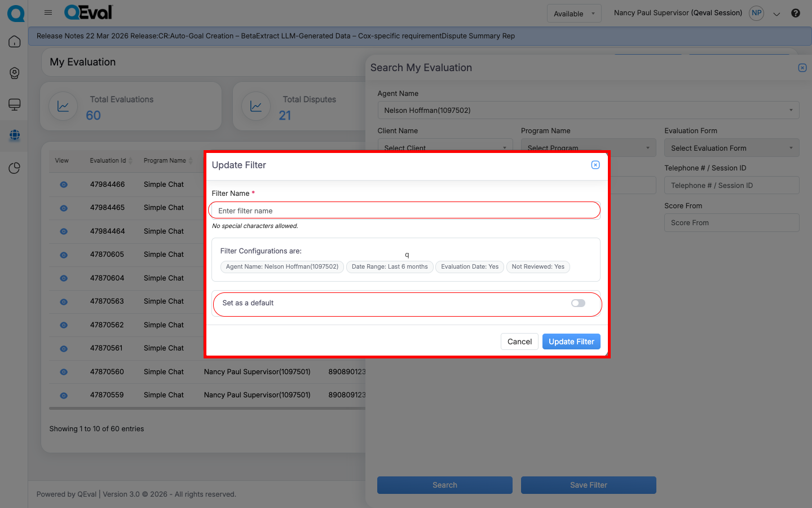Close the Update Filter dialog
Image resolution: width=812 pixels, height=508 pixels.
[595, 165]
